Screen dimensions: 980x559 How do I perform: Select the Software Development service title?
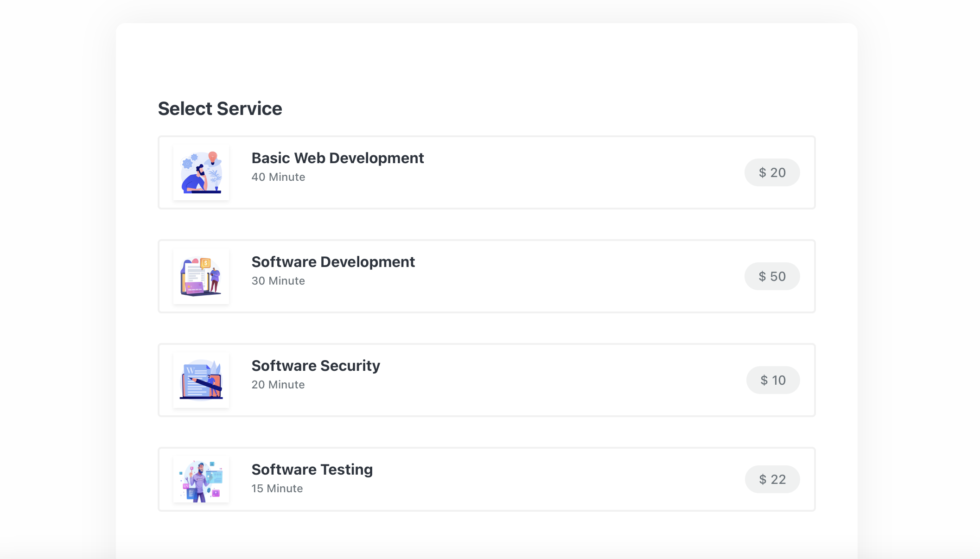click(x=333, y=262)
